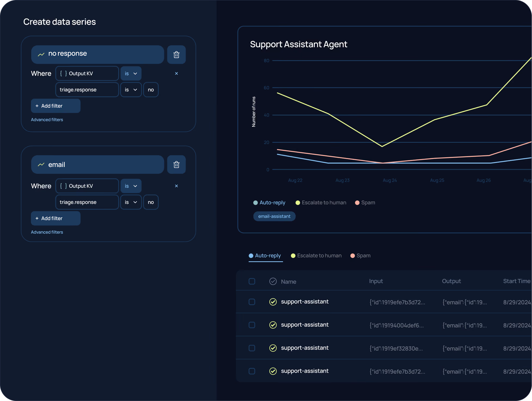Click output cell of the first table row
This screenshot has width=532, height=401.
point(465,302)
